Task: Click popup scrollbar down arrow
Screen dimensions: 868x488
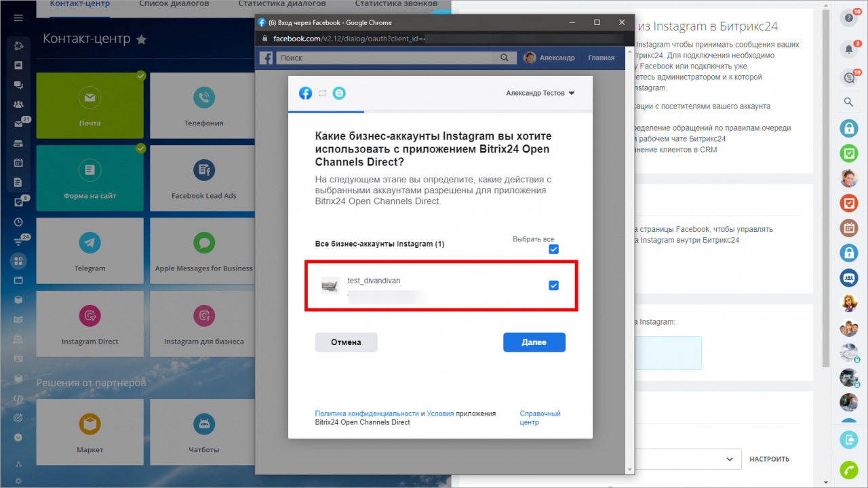Action: click(630, 469)
